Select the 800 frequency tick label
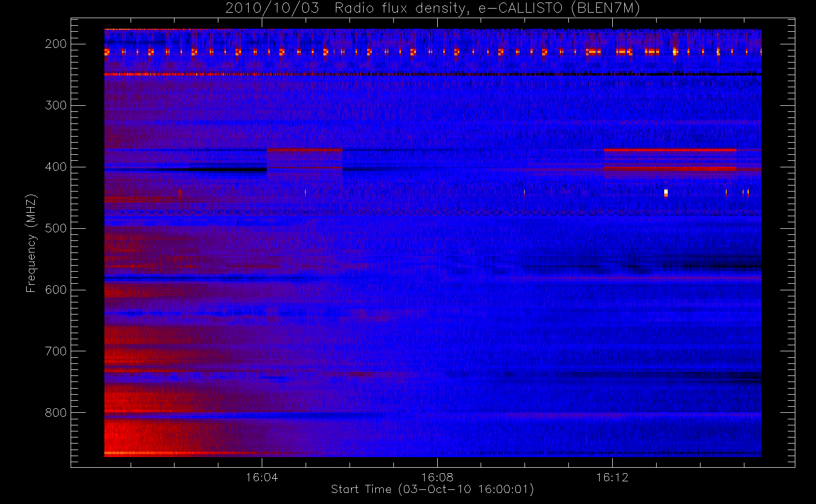This screenshot has height=504, width=816. click(55, 413)
